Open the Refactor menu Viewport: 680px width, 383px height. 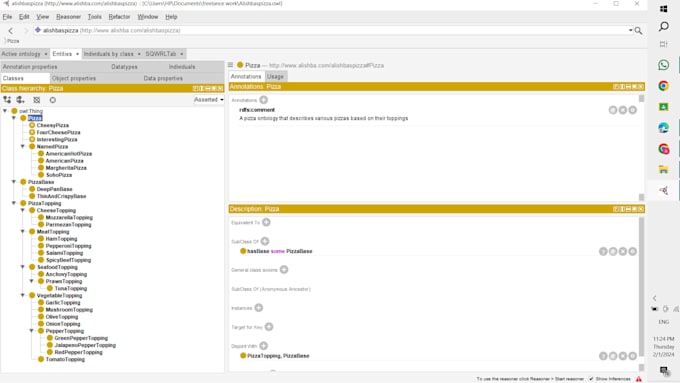(x=119, y=16)
